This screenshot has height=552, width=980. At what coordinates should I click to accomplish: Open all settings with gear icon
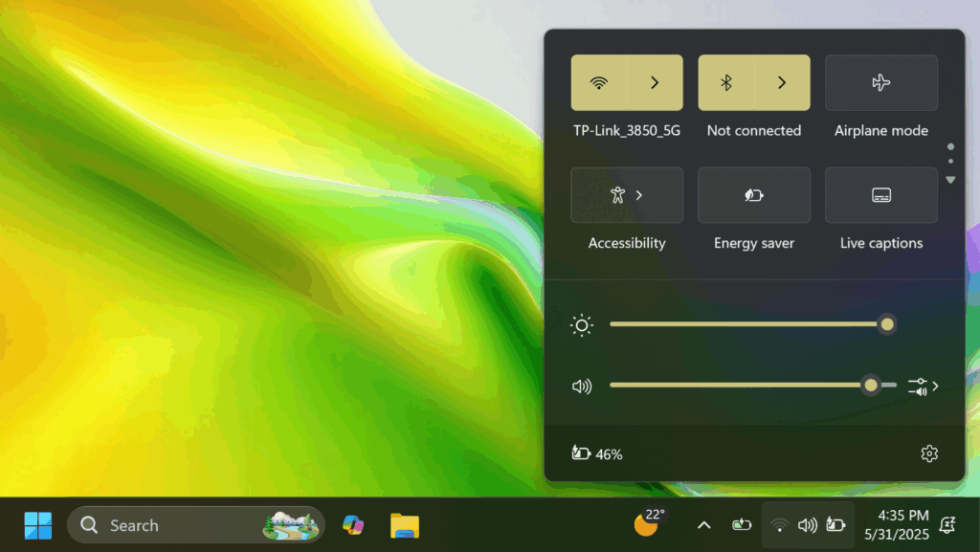pos(929,453)
